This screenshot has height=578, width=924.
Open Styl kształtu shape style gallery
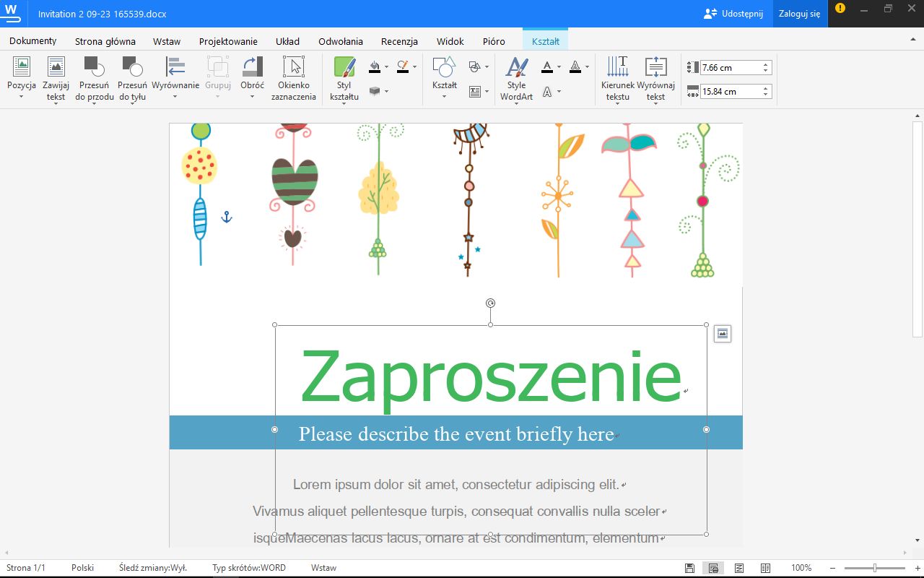click(x=344, y=78)
